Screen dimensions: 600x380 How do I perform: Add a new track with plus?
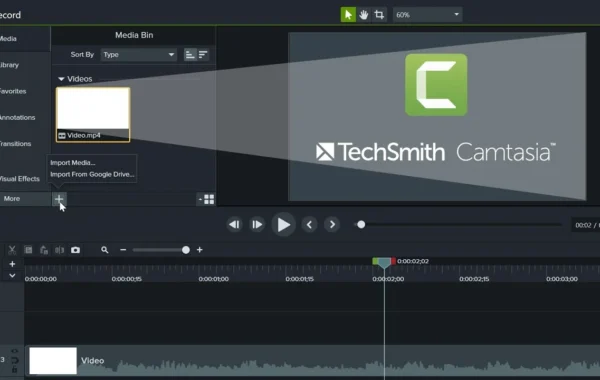tap(12, 264)
